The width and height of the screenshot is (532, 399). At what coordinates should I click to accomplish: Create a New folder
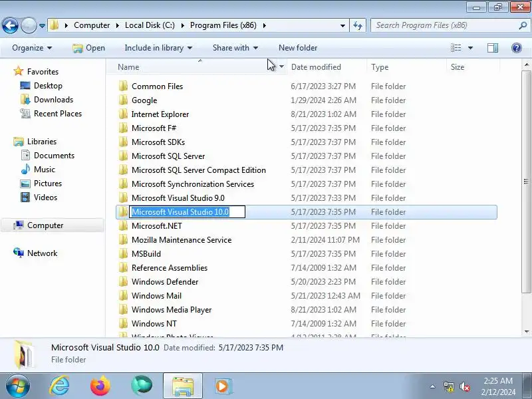click(x=298, y=48)
